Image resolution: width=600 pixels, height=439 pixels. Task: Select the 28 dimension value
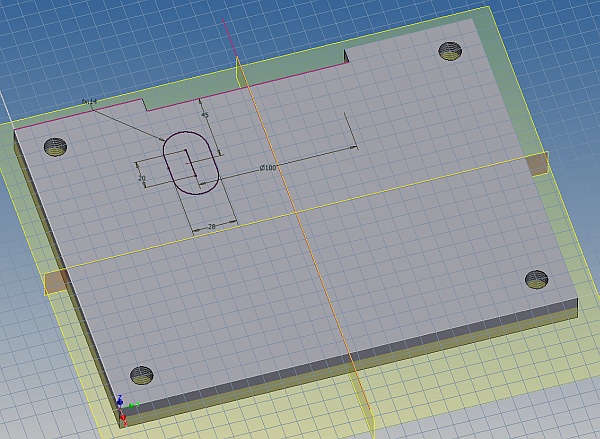coord(211,227)
